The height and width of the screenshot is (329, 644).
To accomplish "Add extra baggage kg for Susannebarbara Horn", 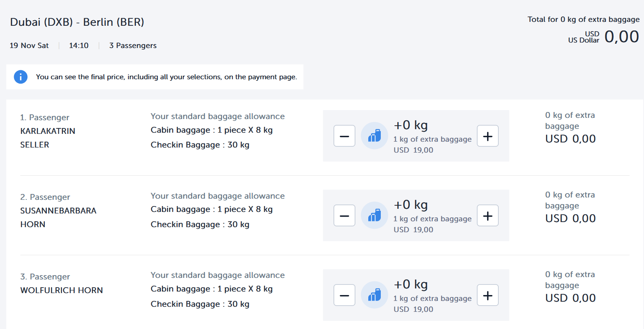I will (x=487, y=215).
